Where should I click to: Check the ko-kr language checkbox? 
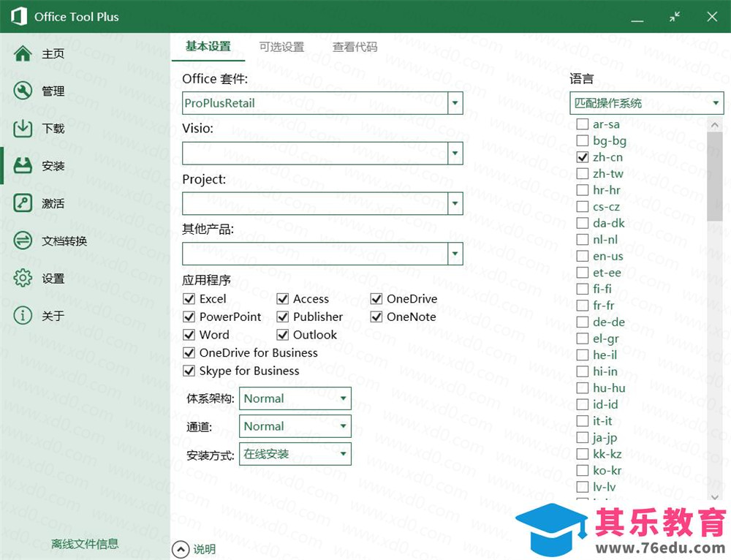click(x=583, y=471)
